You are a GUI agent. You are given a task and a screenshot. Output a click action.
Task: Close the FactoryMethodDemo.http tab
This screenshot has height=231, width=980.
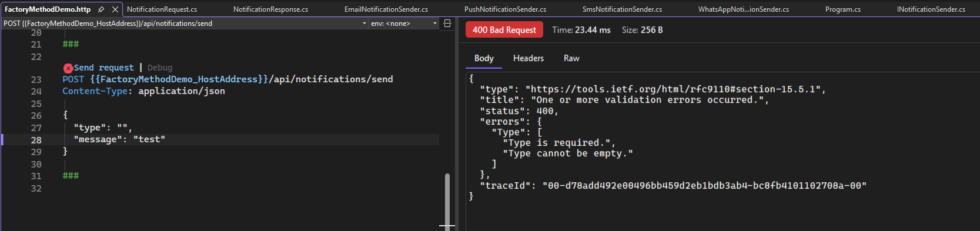[x=115, y=9]
